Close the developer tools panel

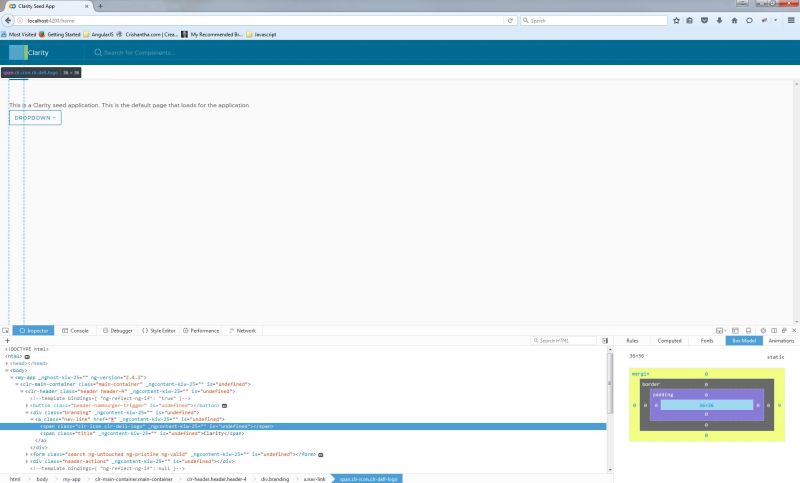pos(794,331)
